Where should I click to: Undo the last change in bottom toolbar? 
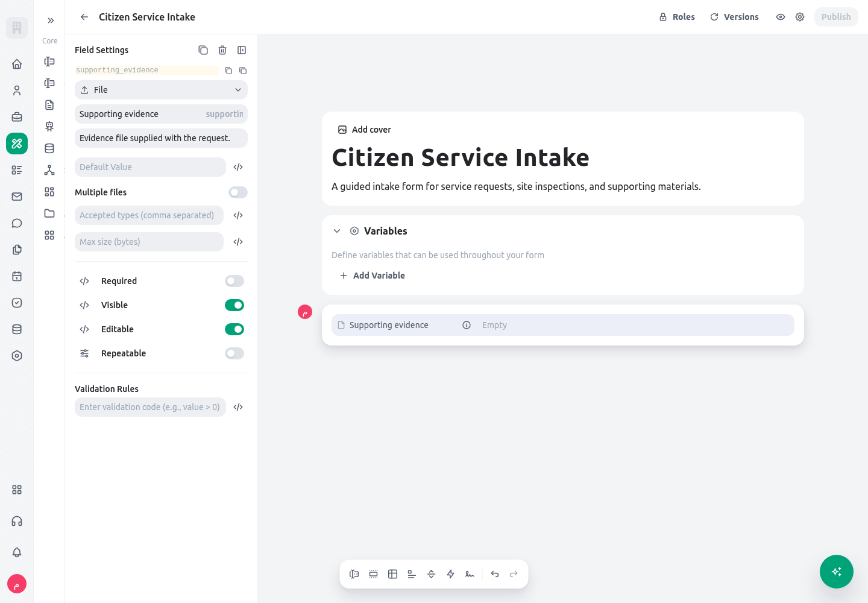pyautogui.click(x=495, y=574)
